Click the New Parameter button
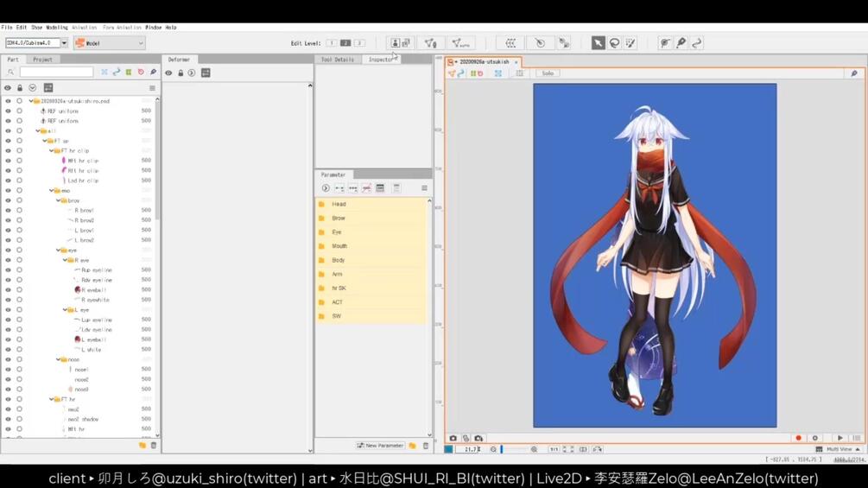The image size is (868, 488). click(x=380, y=446)
